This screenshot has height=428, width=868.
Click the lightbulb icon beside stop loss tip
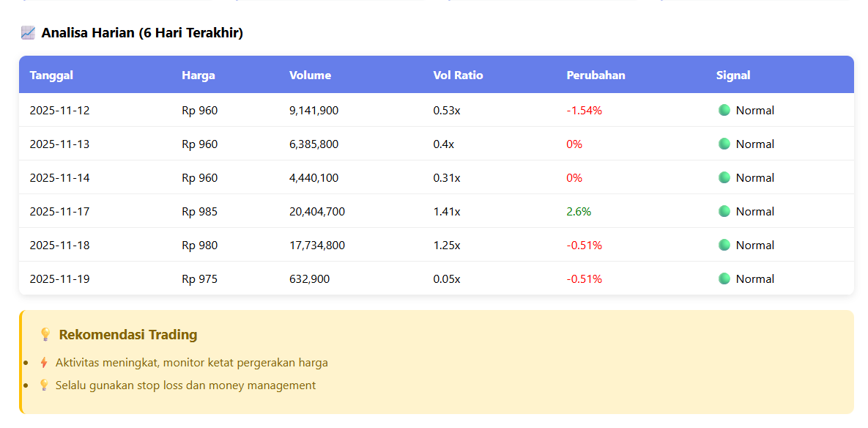[x=44, y=385]
